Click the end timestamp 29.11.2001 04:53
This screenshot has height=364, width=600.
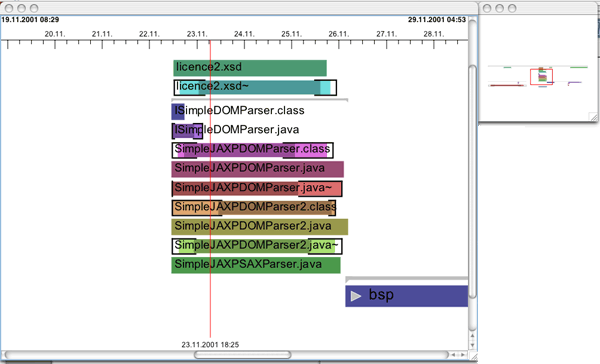point(437,20)
